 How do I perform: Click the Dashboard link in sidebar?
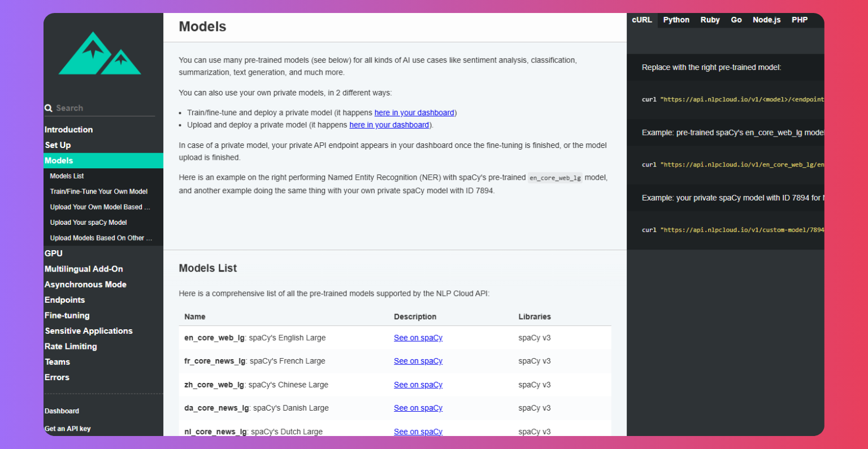pos(62,411)
